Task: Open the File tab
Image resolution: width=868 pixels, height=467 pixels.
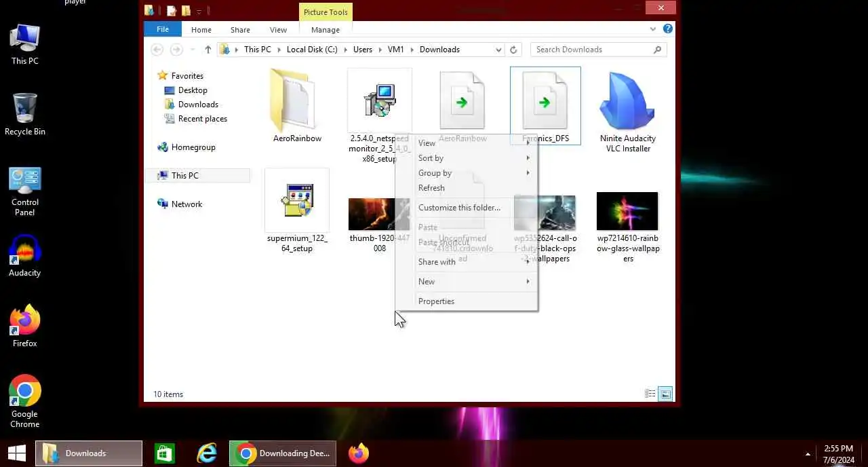Action: point(163,29)
